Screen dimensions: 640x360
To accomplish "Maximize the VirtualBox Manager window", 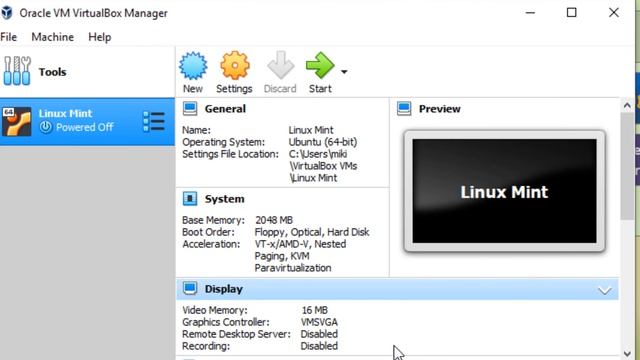I will (572, 13).
